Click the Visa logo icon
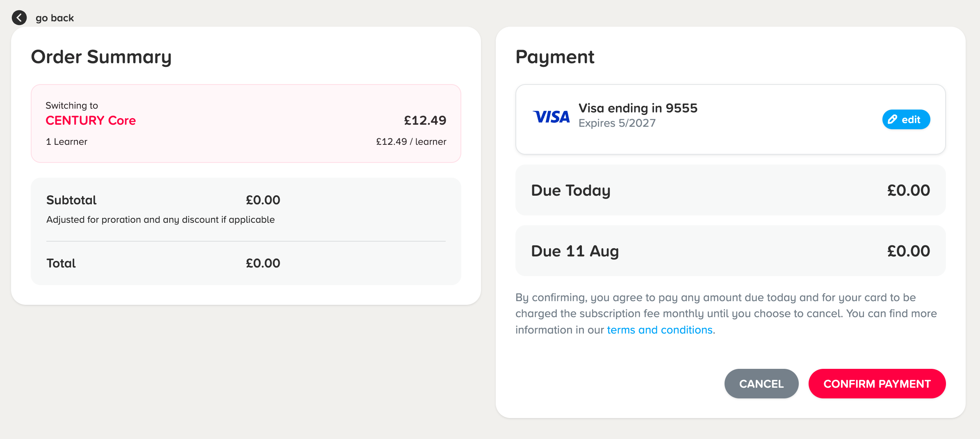This screenshot has height=439, width=980. (x=551, y=117)
